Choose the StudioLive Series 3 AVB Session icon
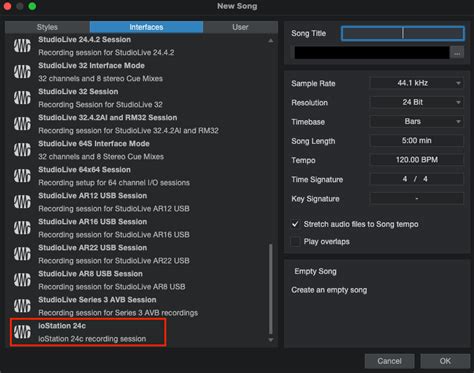 [x=22, y=306]
